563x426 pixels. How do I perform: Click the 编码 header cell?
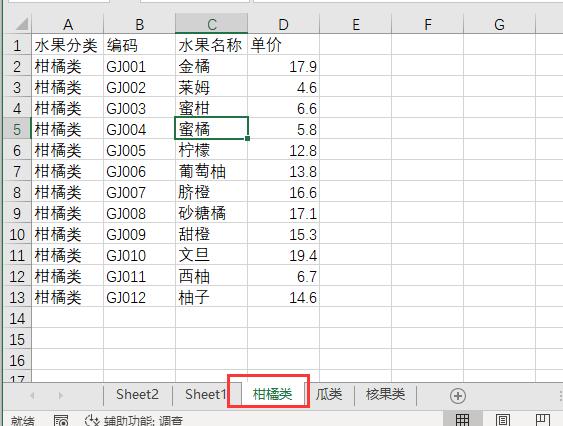coord(139,45)
